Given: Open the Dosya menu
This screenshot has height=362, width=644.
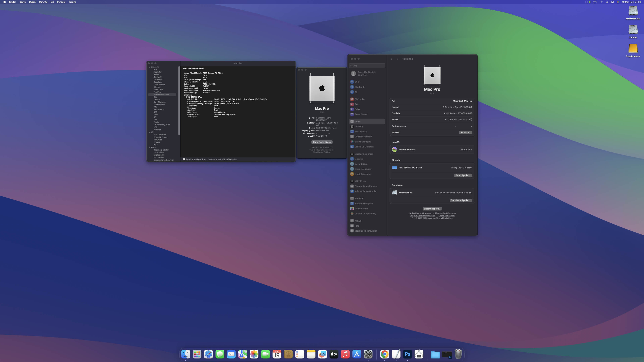Looking at the screenshot, I should 22,2.
